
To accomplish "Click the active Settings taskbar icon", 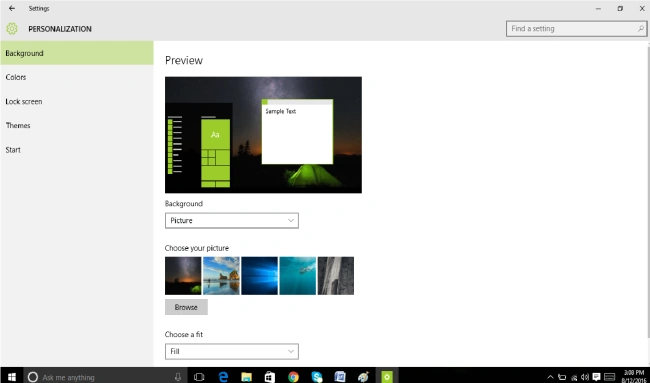I will pos(387,377).
